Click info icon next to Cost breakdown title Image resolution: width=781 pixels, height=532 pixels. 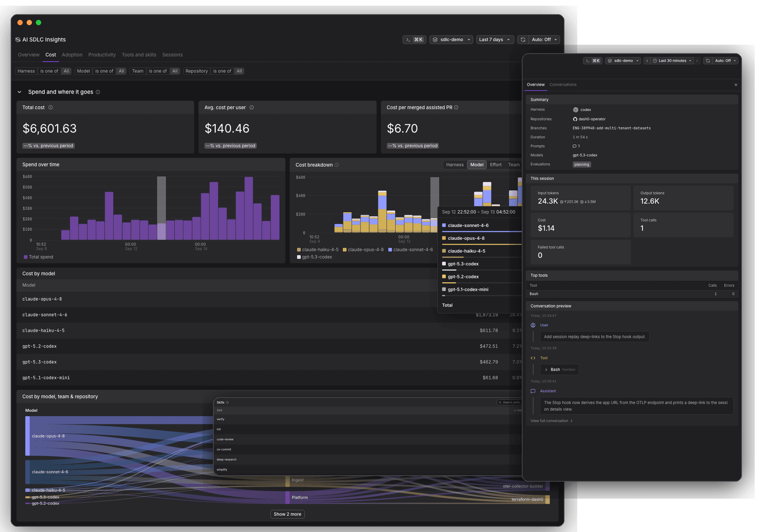337,165
